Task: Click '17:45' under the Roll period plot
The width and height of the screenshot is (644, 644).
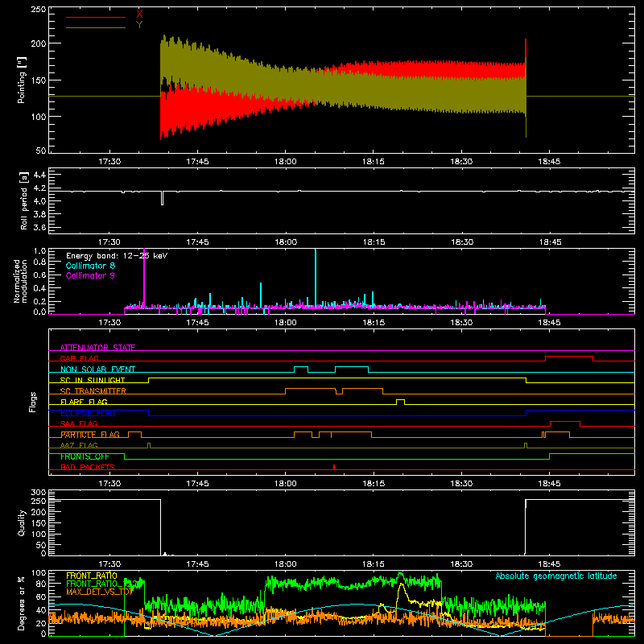Action: coord(197,242)
